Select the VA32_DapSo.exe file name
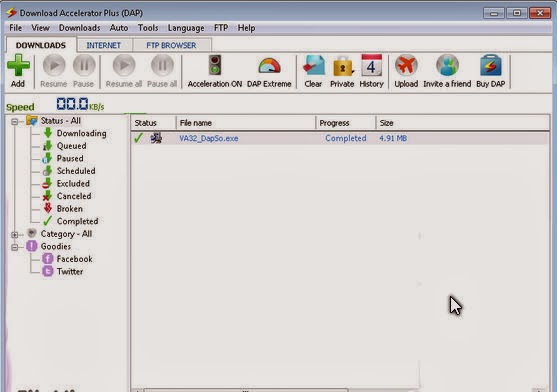The image size is (557, 392). (x=209, y=138)
